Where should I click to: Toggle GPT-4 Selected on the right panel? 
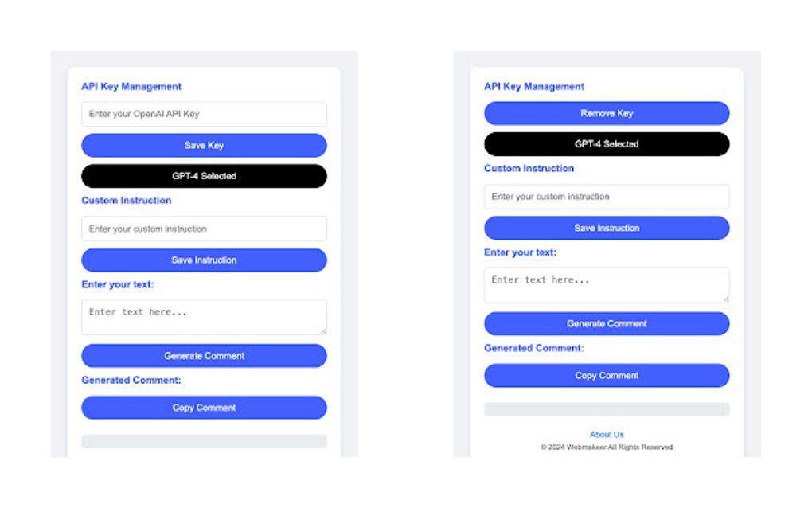pyautogui.click(x=607, y=144)
